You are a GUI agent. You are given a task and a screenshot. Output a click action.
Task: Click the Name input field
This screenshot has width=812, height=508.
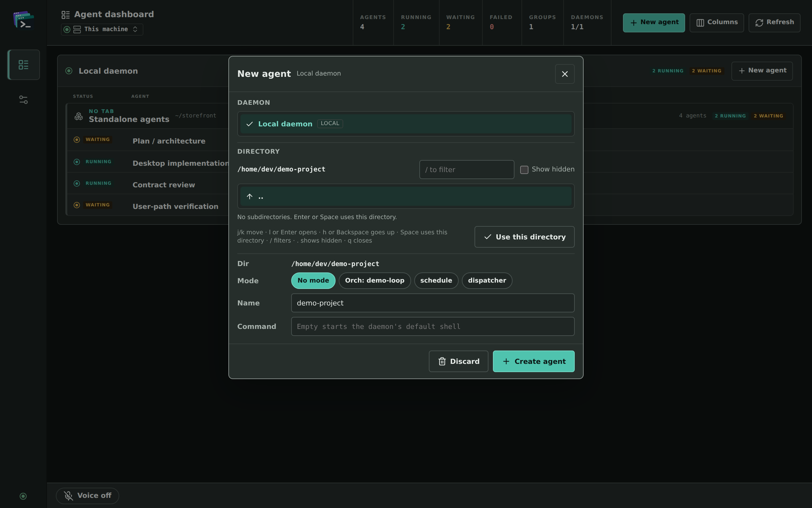[433, 303]
